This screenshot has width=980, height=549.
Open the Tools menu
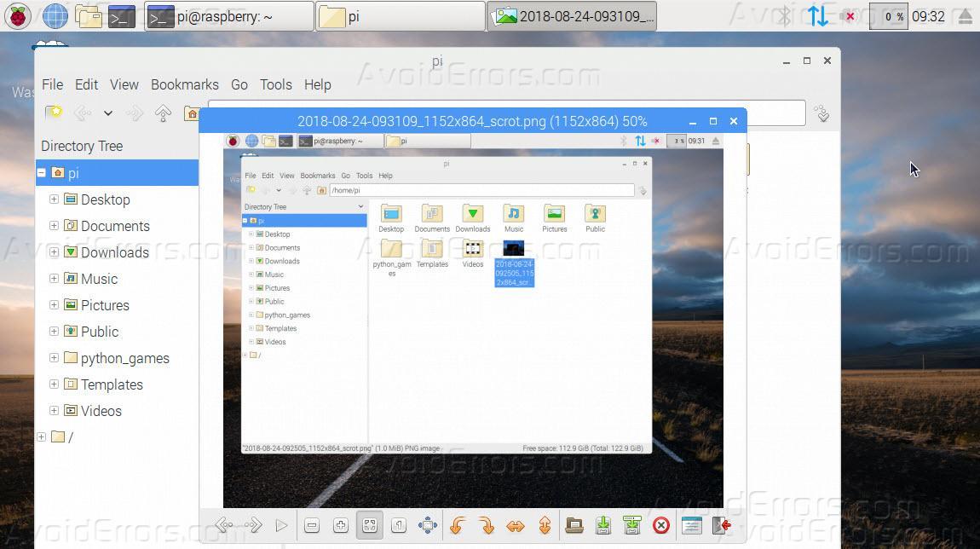pyautogui.click(x=275, y=84)
